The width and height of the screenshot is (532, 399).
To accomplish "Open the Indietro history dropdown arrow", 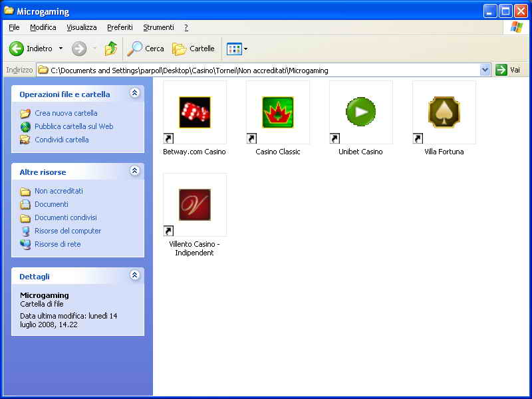I will click(61, 49).
